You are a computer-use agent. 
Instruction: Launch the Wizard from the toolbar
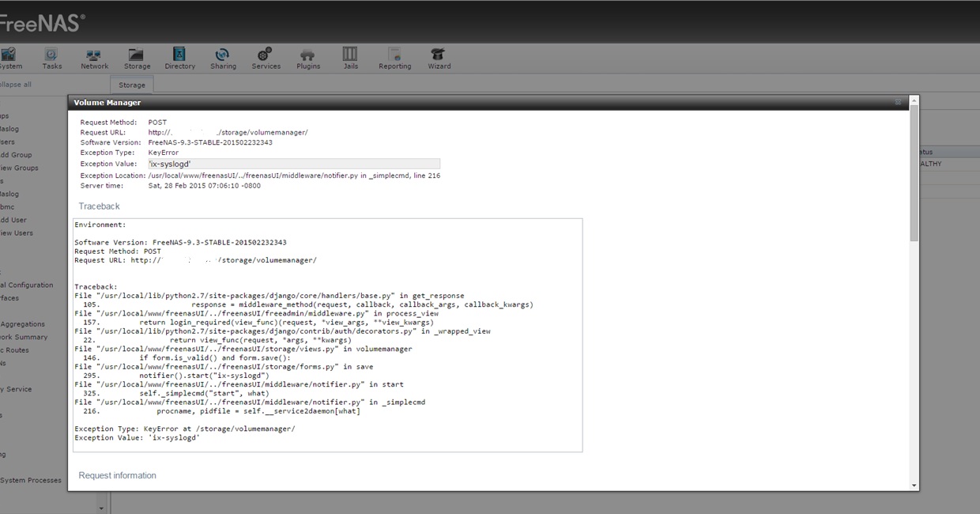coord(439,59)
